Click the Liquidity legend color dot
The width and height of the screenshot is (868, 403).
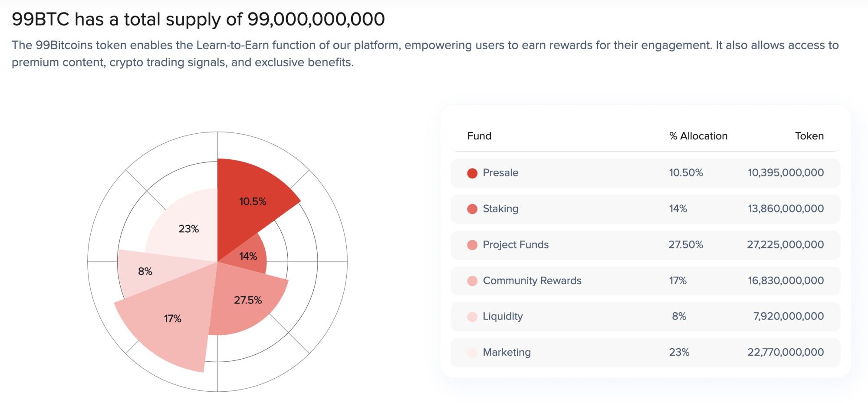point(472,317)
